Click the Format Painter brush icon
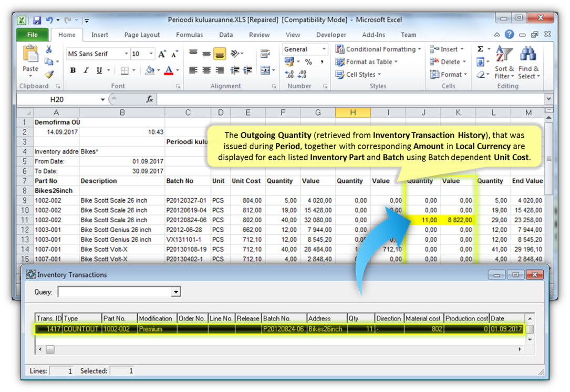570x392 pixels. click(x=49, y=75)
